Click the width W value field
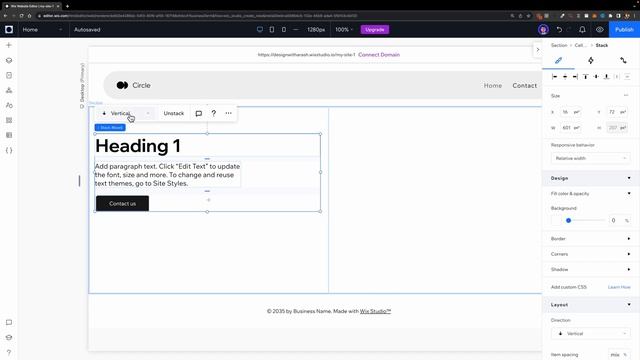 click(x=571, y=128)
